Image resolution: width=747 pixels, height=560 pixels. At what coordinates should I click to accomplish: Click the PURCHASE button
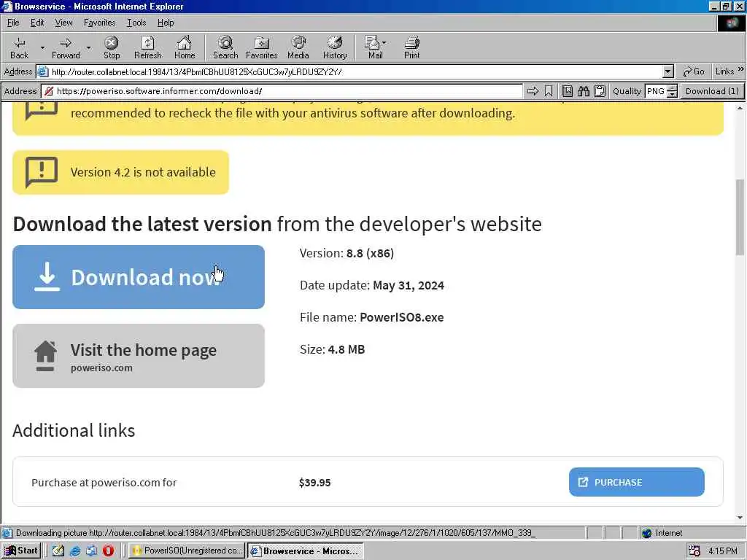pos(636,482)
